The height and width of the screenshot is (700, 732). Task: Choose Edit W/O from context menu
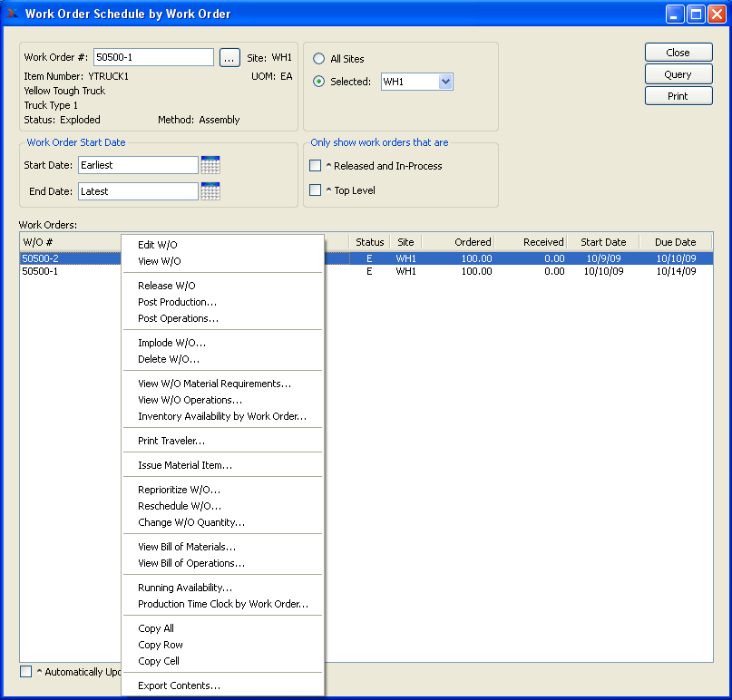click(x=158, y=245)
